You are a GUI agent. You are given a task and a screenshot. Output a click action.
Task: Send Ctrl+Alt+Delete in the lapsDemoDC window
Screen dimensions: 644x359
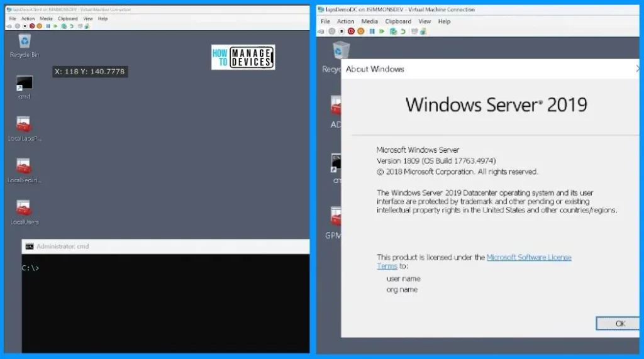click(321, 31)
